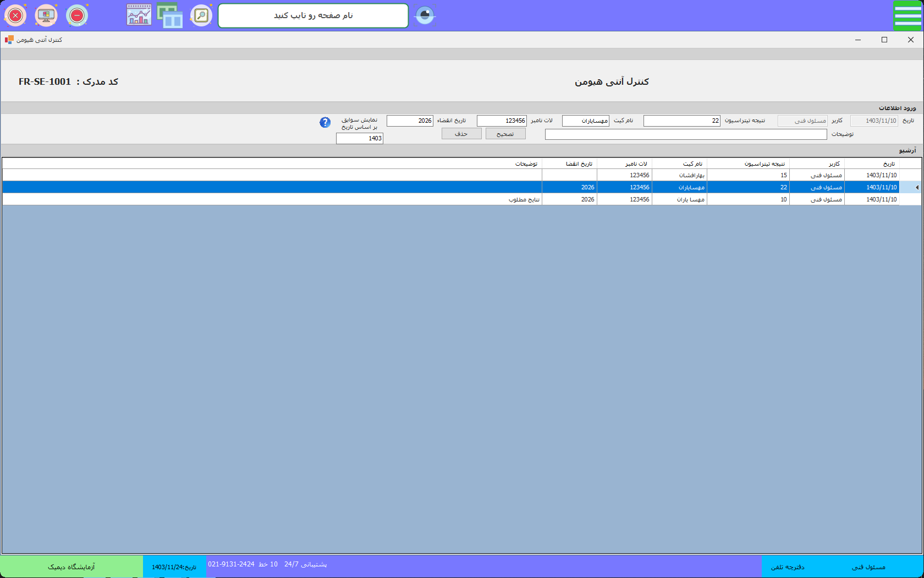The width and height of the screenshot is (924, 578).
Task: Click the blue question mark help icon
Action: pyautogui.click(x=325, y=122)
